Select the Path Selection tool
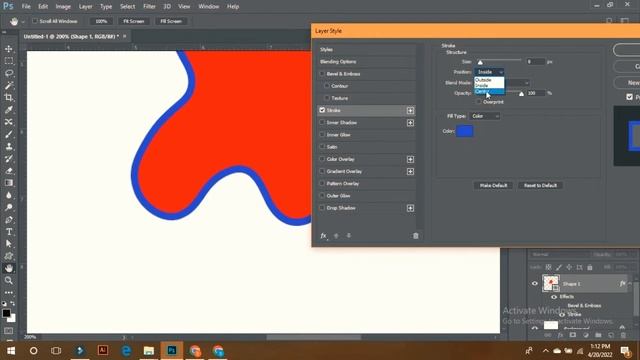640x360 pixels. click(x=9, y=244)
